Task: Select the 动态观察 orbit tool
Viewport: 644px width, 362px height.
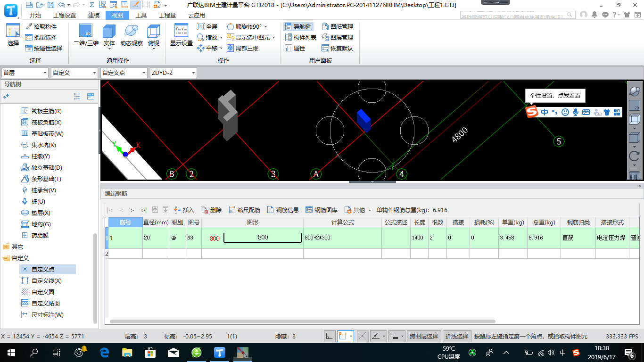Action: [x=132, y=35]
